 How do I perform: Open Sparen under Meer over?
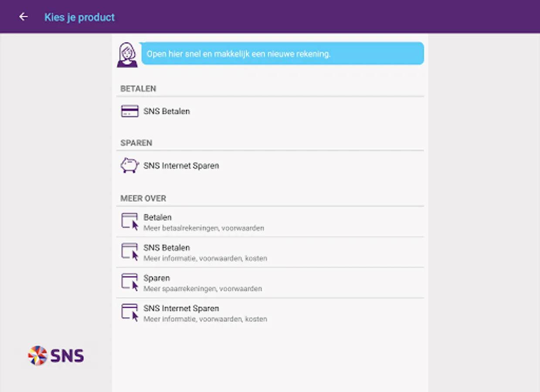(x=270, y=283)
